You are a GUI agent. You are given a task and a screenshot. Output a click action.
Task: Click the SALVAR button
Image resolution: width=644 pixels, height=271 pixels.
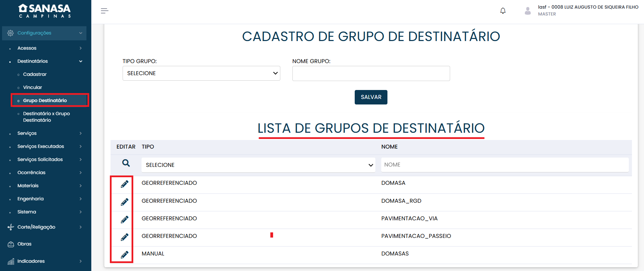(x=371, y=97)
